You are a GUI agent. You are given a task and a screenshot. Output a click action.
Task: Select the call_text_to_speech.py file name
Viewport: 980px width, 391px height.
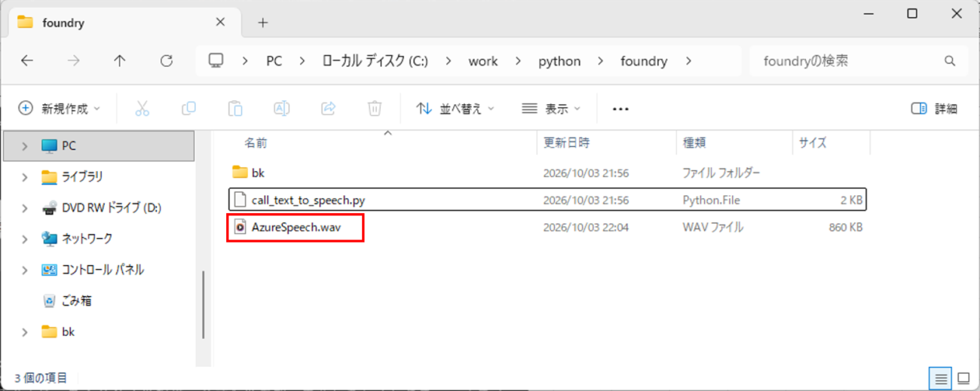tap(308, 200)
